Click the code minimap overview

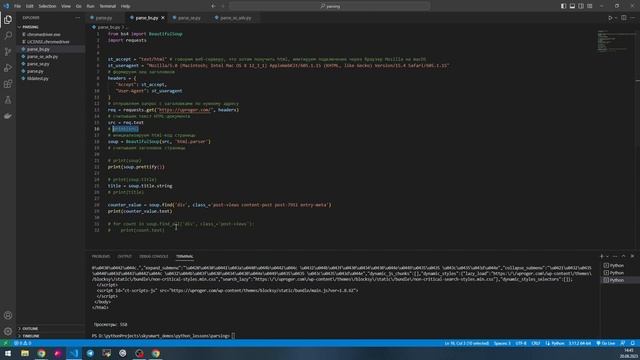point(616,41)
